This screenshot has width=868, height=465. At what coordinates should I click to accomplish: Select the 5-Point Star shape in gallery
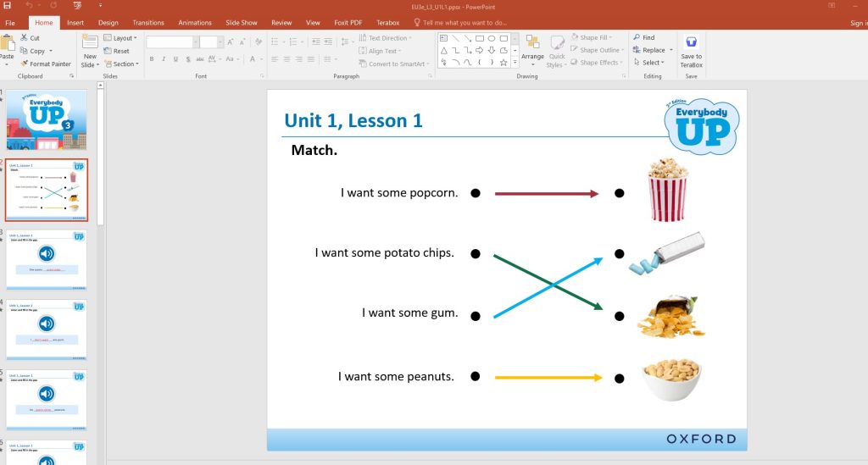(504, 63)
